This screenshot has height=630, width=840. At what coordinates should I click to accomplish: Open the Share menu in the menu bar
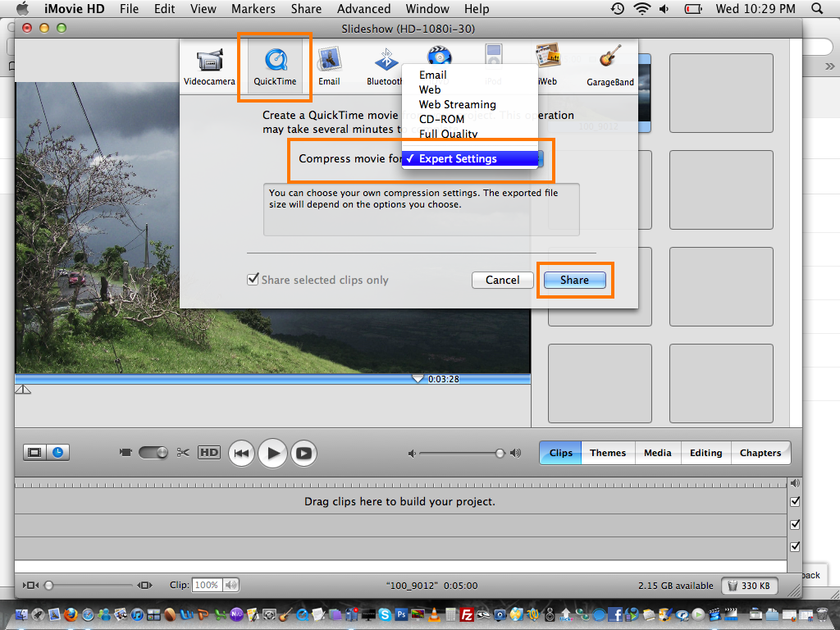pyautogui.click(x=306, y=9)
